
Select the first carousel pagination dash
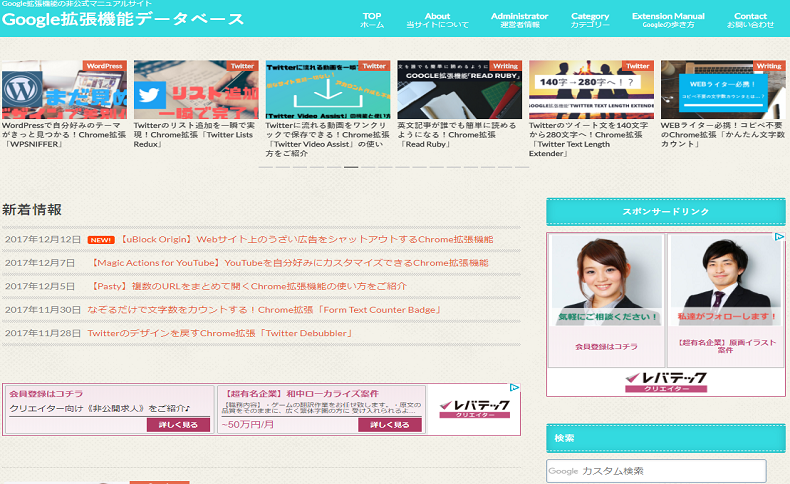[266, 167]
